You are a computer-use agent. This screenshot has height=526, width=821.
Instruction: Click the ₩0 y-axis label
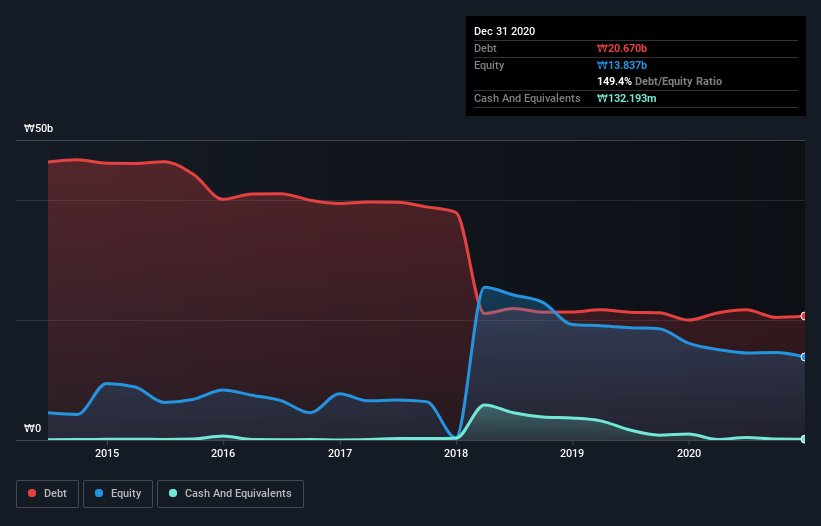pos(32,428)
